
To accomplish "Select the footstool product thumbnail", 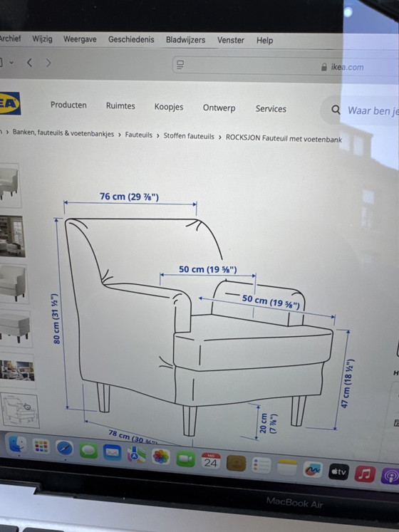I will (x=15, y=328).
